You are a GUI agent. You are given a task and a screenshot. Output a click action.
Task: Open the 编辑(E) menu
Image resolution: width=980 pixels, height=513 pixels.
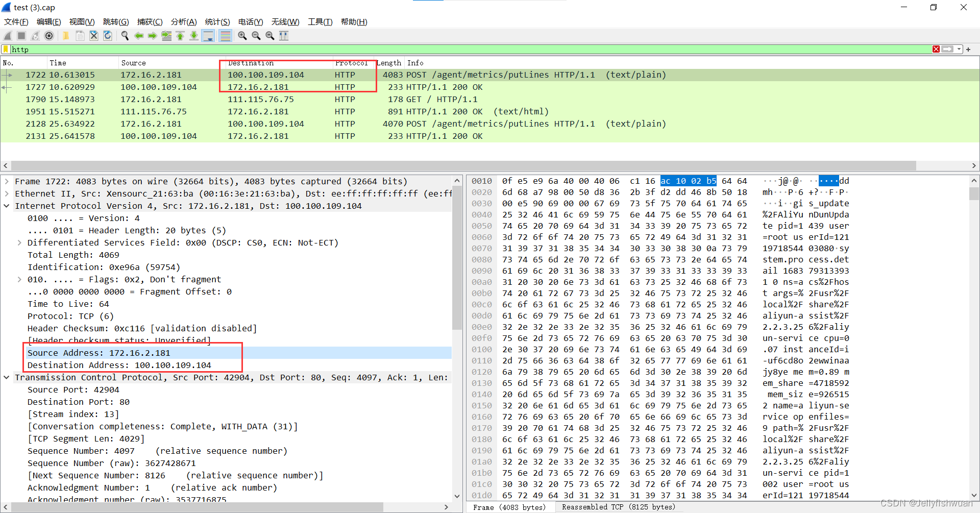(49, 22)
